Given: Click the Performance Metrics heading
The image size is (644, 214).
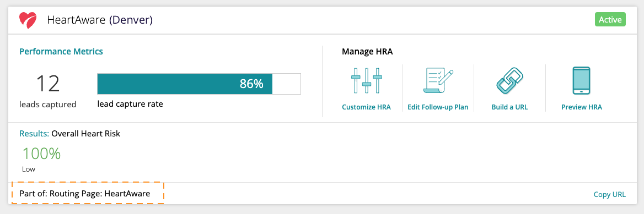Looking at the screenshot, I should [61, 52].
